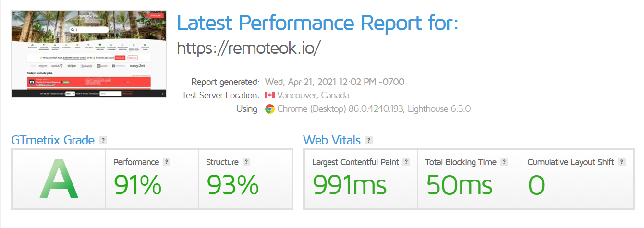The width and height of the screenshot is (644, 228).
Task: Open the Performance score help tooltip icon
Action: pyautogui.click(x=167, y=162)
